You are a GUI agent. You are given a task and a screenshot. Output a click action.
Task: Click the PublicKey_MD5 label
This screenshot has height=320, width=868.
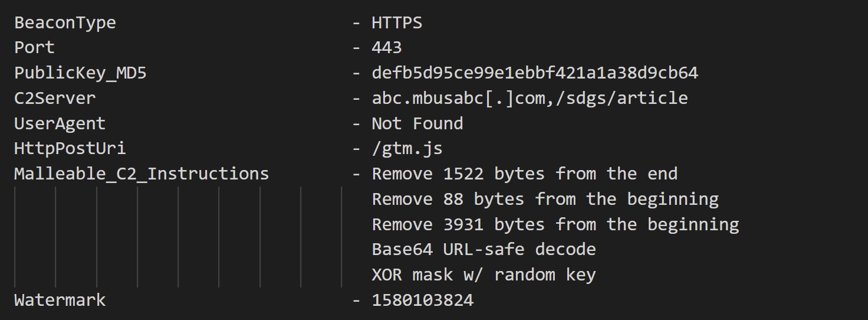pyautogui.click(x=80, y=73)
